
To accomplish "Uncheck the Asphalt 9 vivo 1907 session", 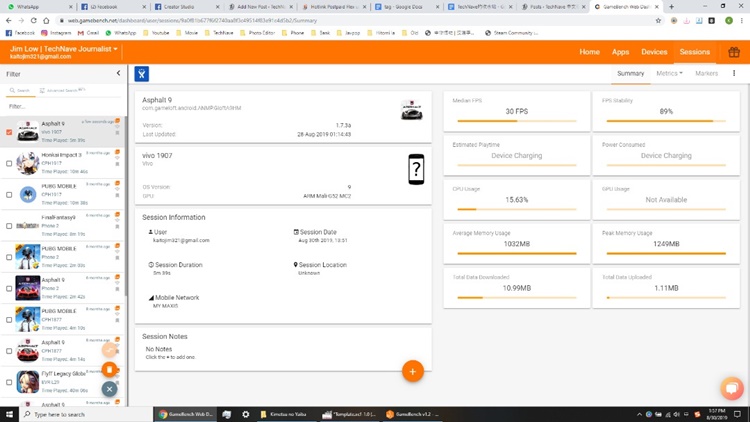I will (9, 132).
